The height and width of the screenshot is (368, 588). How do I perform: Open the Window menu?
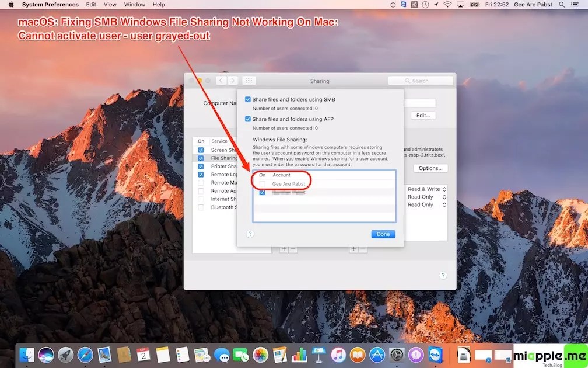click(x=135, y=5)
